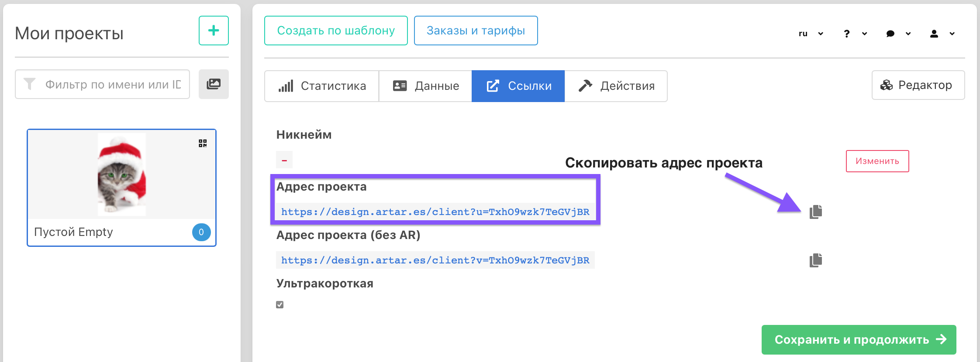
Task: Click the Изменить nickname button
Action: pos(877,161)
